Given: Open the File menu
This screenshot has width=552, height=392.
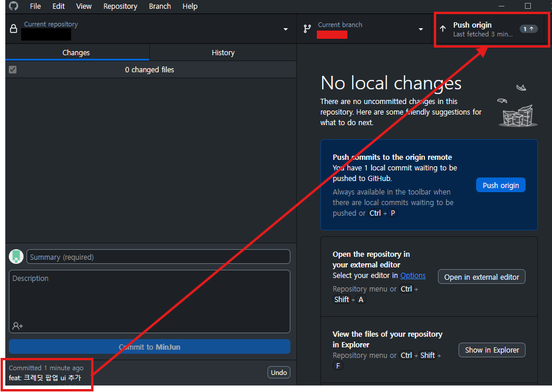Looking at the screenshot, I should point(35,6).
